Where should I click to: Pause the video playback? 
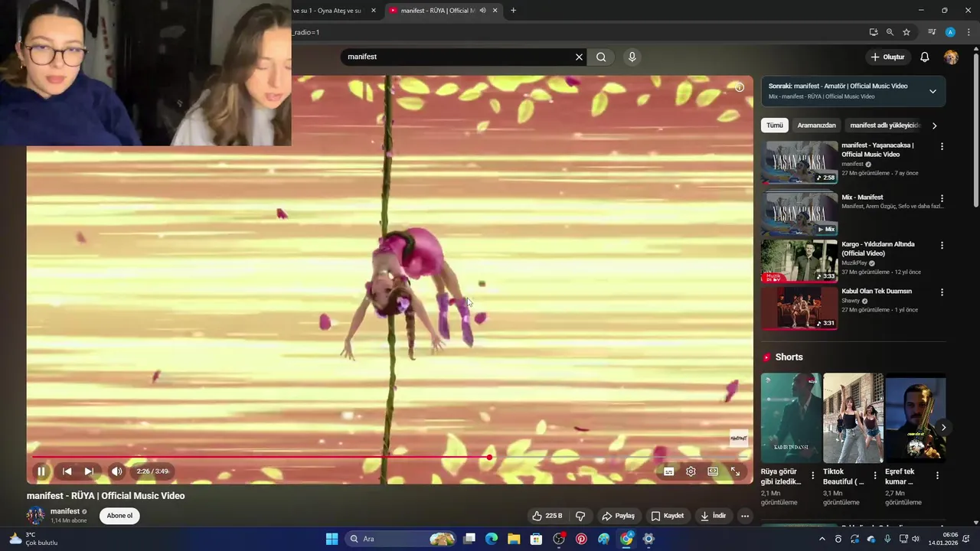[41, 471]
